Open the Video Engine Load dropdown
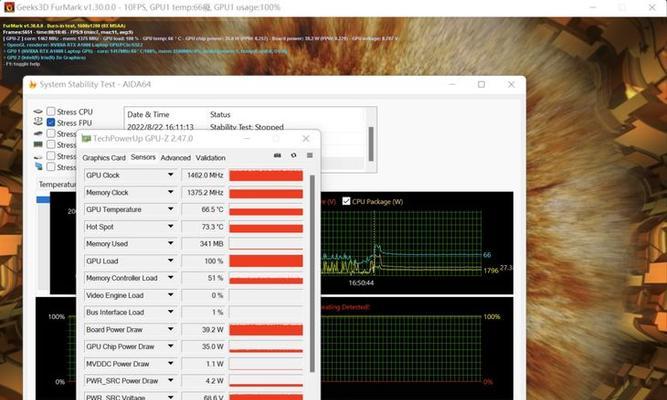 coord(171,295)
